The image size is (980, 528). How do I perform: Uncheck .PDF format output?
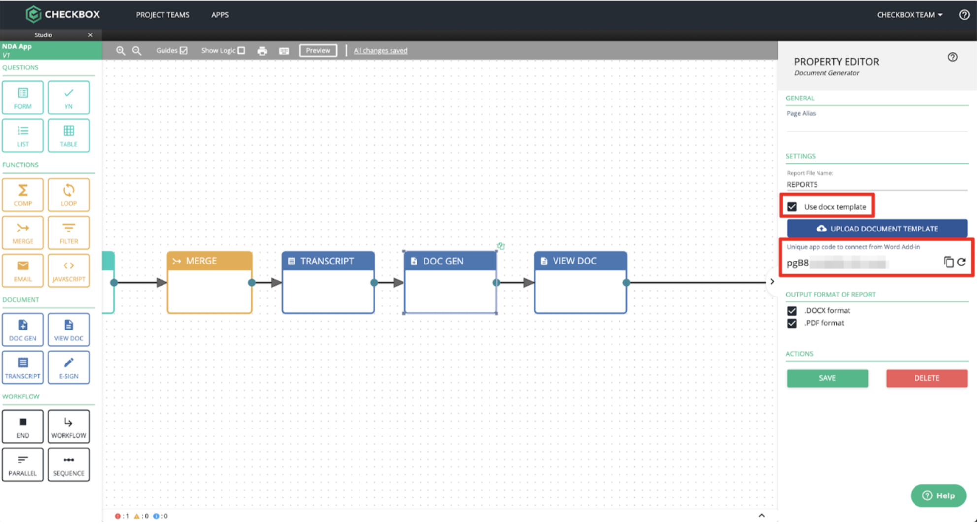tap(792, 323)
